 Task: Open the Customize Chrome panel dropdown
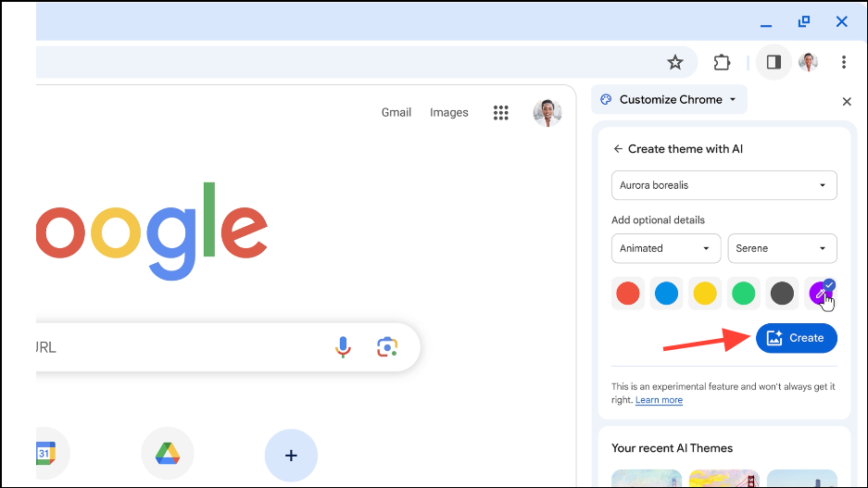click(671, 100)
